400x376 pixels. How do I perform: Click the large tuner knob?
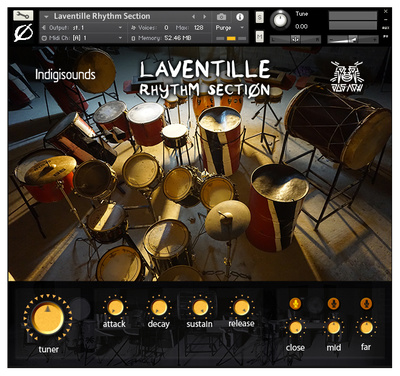point(48,318)
